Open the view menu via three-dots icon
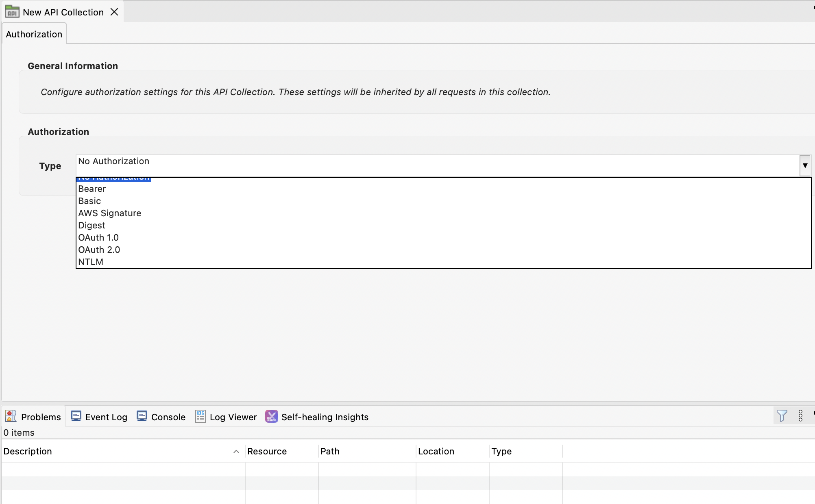This screenshot has width=815, height=504. click(800, 415)
